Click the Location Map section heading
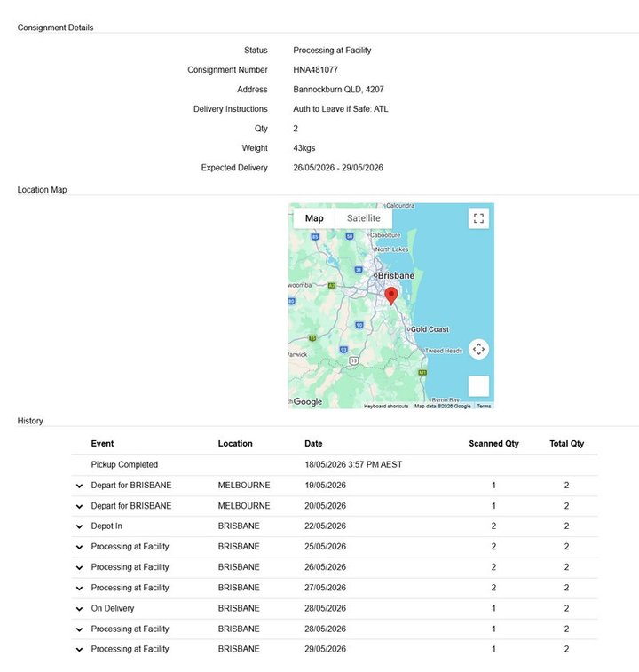639x672 pixels. [42, 189]
